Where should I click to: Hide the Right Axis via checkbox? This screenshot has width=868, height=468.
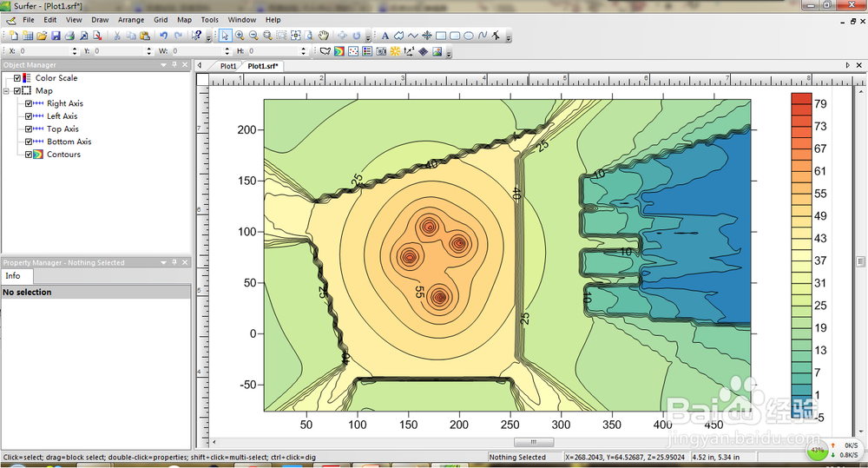point(29,103)
